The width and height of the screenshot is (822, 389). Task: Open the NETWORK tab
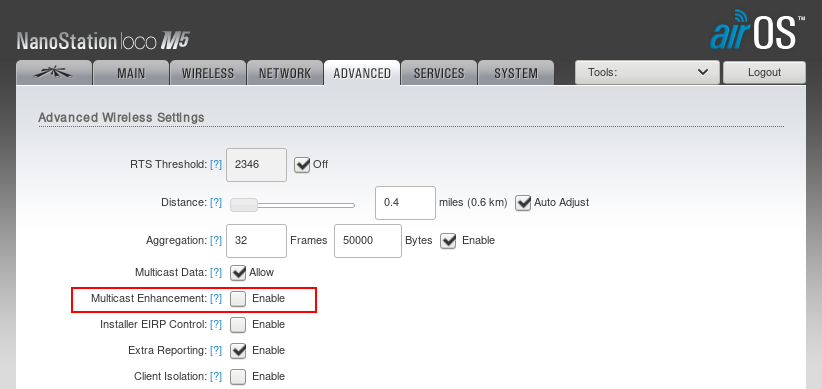coord(285,73)
